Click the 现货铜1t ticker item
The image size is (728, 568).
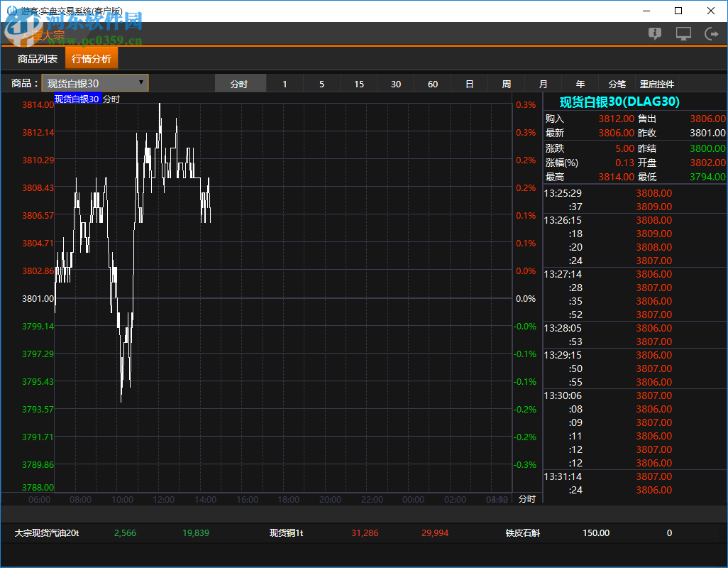coord(287,533)
